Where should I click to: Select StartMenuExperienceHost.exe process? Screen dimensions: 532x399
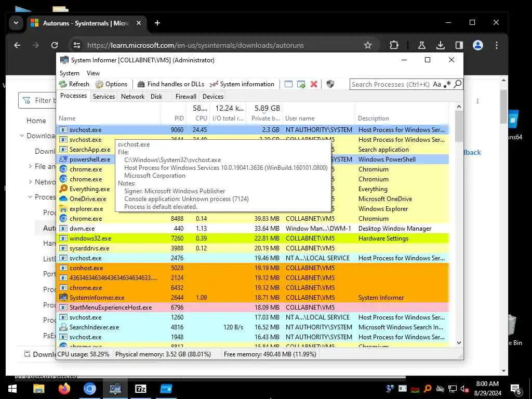[253, 307]
